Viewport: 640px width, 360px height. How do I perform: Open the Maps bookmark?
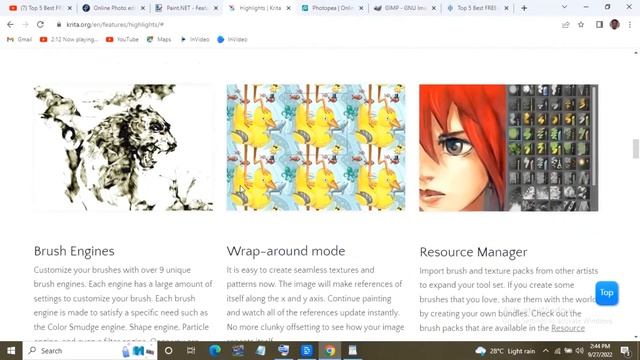point(159,39)
